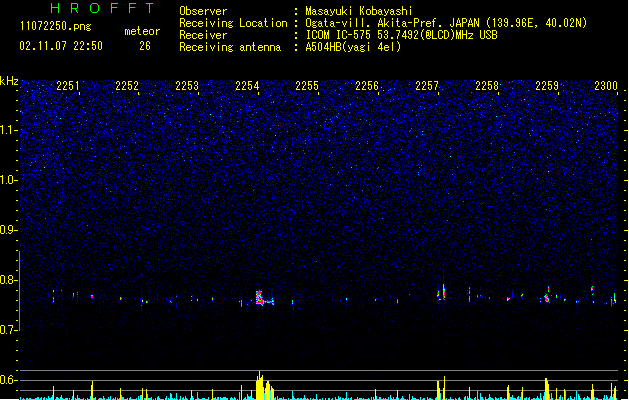Select the file name 11072250.png
This screenshot has width=629, height=400.
56,27
